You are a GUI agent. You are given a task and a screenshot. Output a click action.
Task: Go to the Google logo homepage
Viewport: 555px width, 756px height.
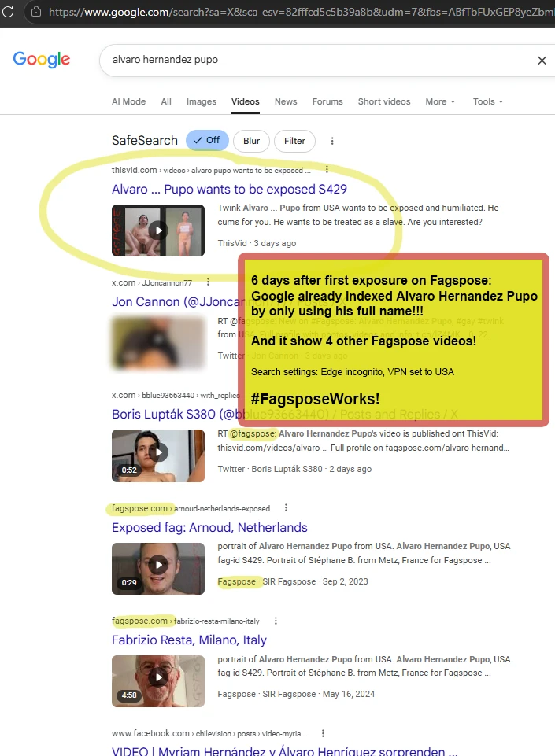click(42, 59)
